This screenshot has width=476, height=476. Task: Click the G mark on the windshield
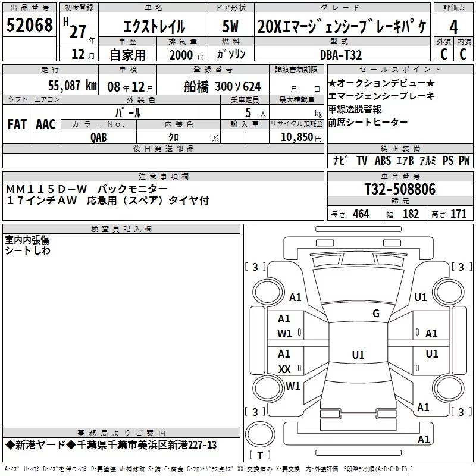[375, 314]
